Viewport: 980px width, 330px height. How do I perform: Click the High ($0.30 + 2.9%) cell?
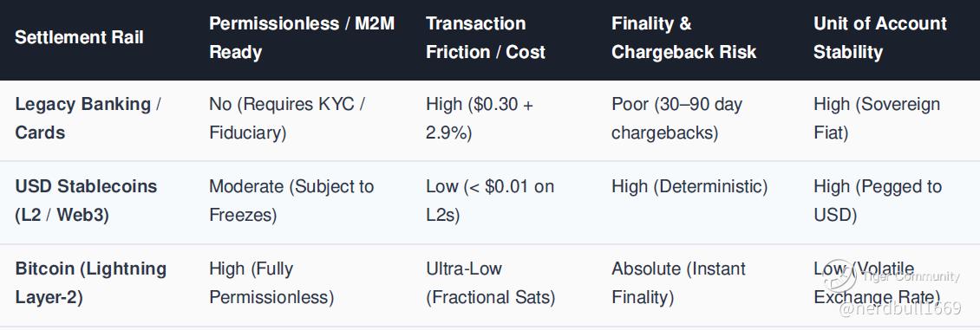pos(480,118)
